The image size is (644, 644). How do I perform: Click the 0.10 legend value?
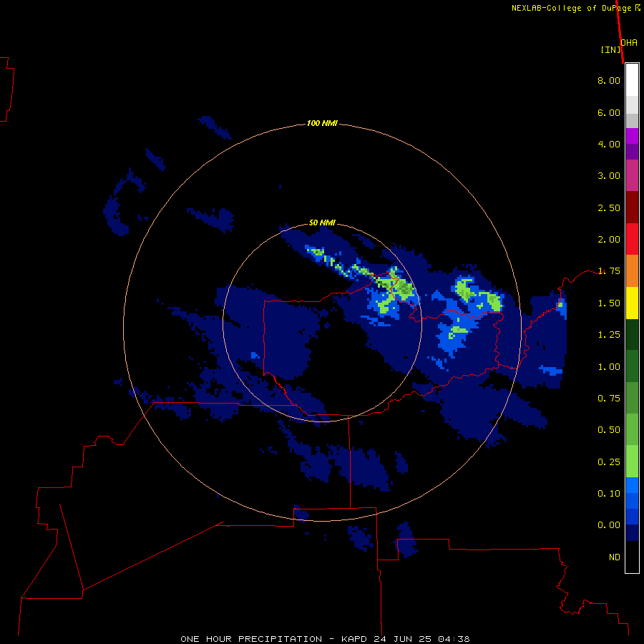(x=609, y=494)
